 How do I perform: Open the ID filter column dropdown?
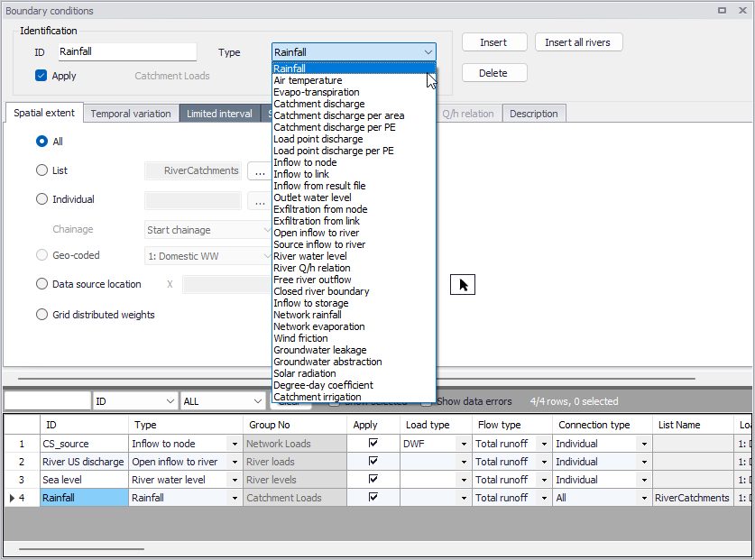170,401
